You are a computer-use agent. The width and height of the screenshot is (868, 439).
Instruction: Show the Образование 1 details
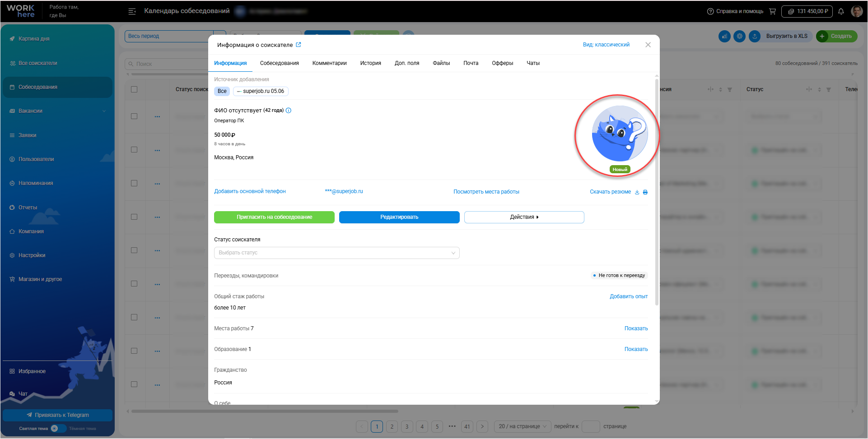coord(636,349)
